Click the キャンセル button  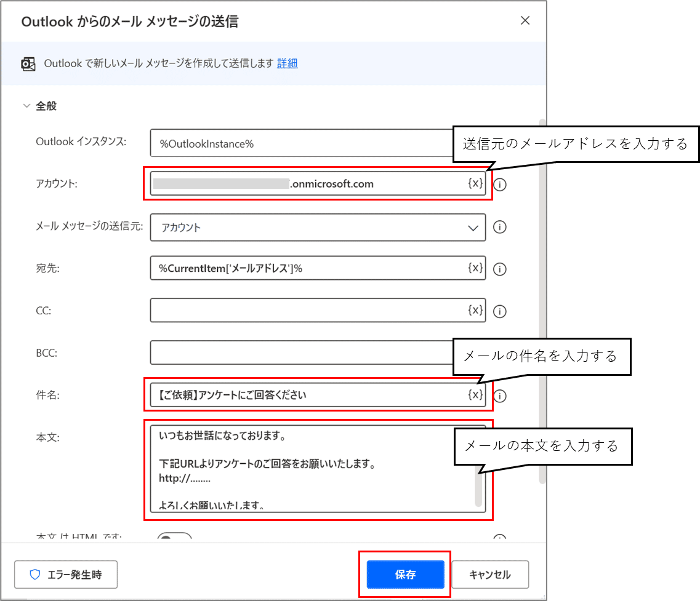coord(490,575)
